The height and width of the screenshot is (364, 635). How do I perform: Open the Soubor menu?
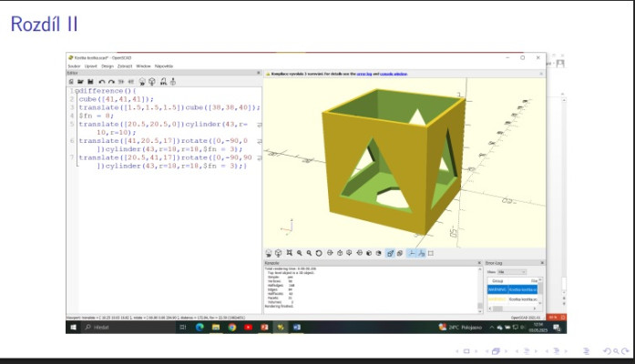coord(74,66)
